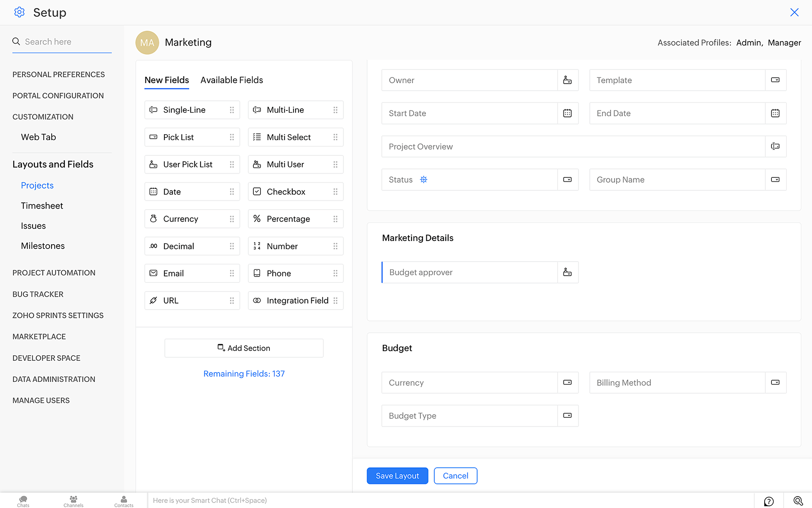Open Timesheet under Layouts and Fields
This screenshot has width=812, height=508.
42,206
